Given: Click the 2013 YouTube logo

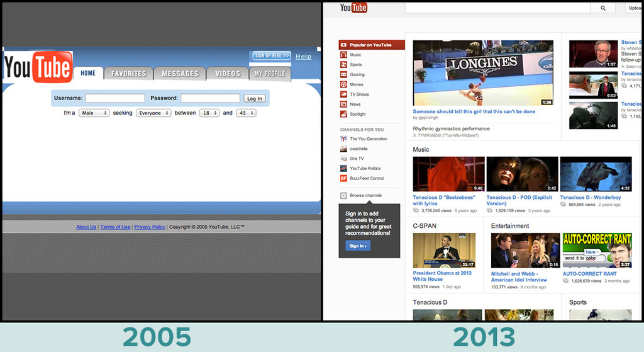Looking at the screenshot, I should pyautogui.click(x=353, y=8).
